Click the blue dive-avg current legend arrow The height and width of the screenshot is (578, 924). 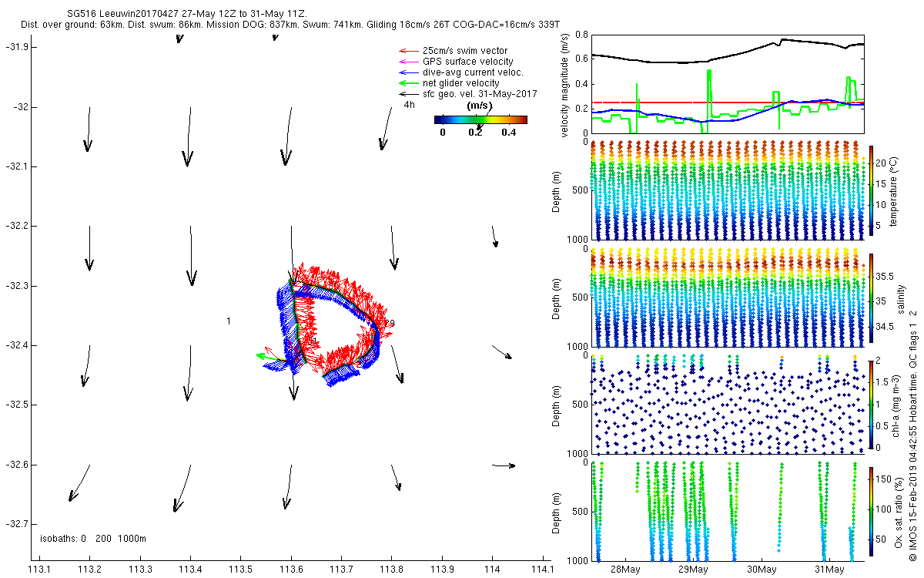coord(407,72)
